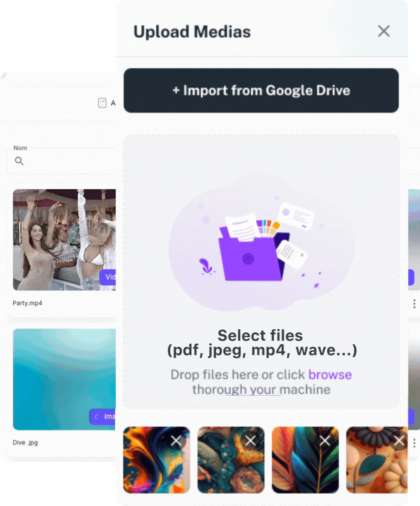The height and width of the screenshot is (506, 420).
Task: Remove the dark floral thumbnail
Action: point(250,441)
